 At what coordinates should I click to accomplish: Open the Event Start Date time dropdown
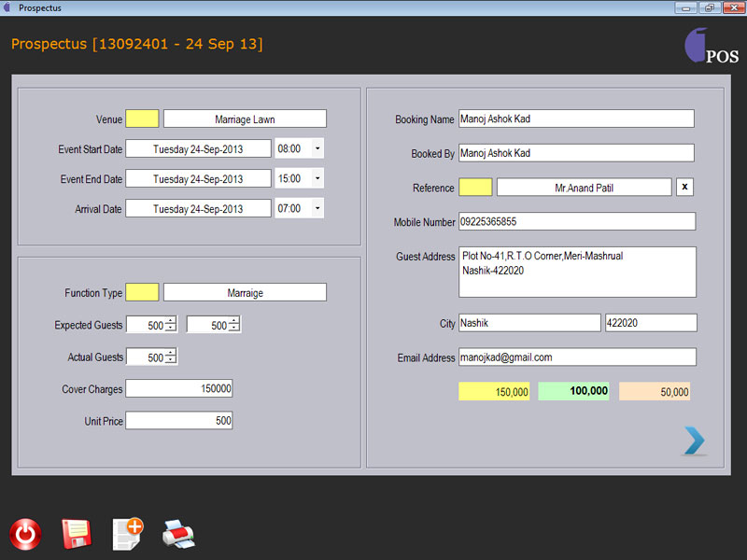317,148
